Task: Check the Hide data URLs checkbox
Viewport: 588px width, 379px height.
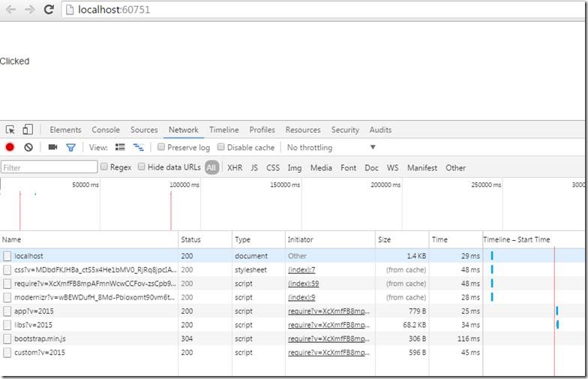Action: pyautogui.click(x=141, y=167)
